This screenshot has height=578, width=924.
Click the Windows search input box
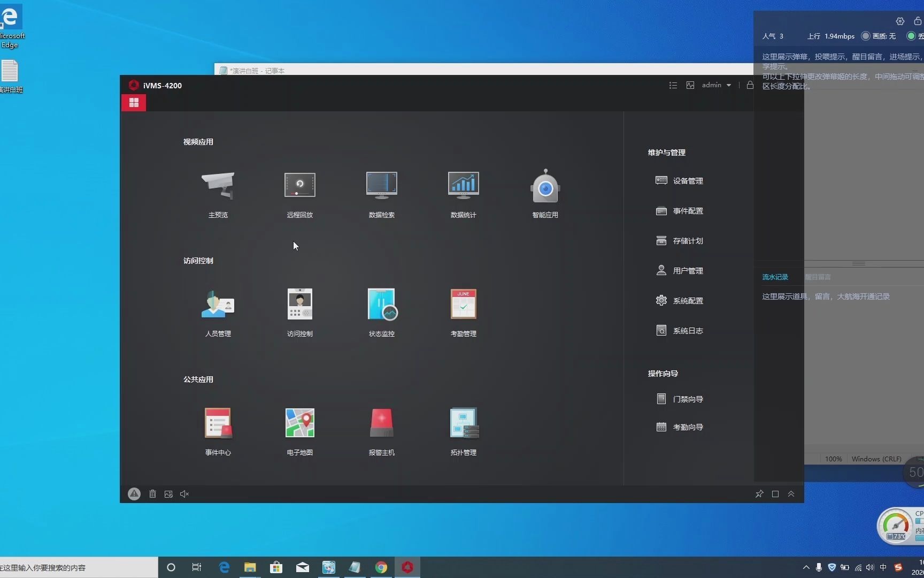tap(79, 567)
